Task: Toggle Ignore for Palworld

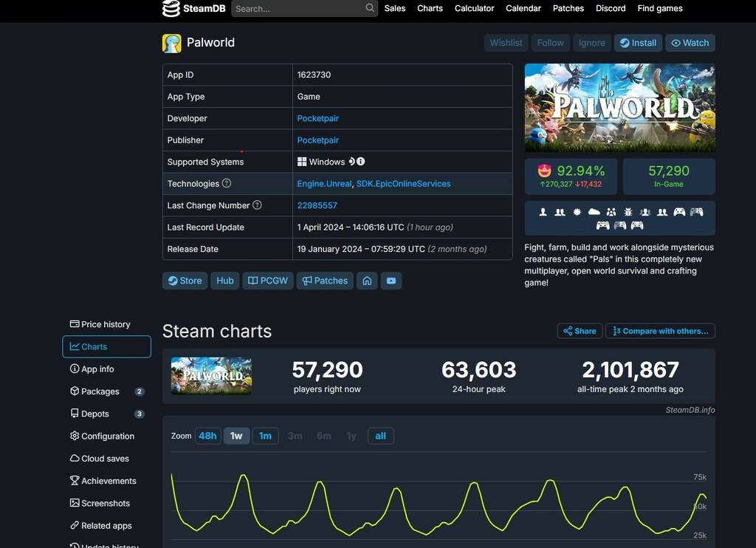Action: [x=591, y=42]
